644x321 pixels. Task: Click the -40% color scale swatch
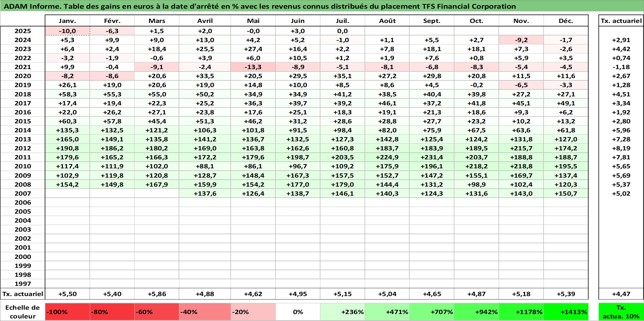coord(205,312)
